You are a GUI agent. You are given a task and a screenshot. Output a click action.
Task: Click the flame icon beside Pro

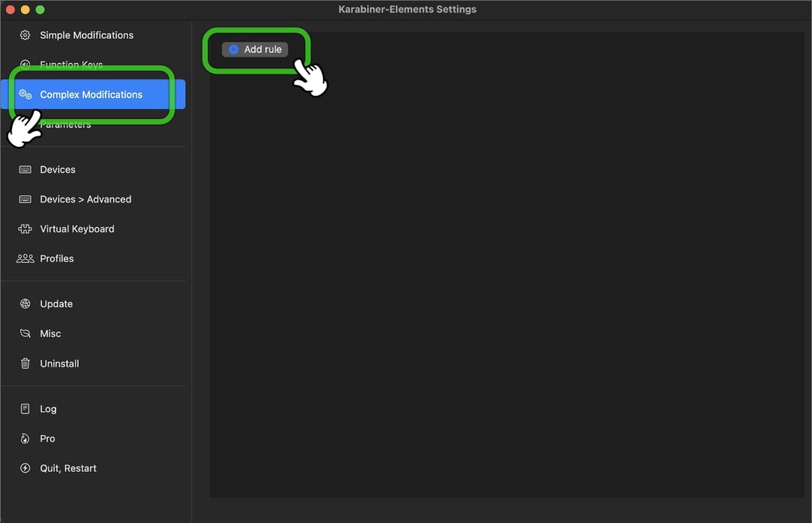[x=25, y=438]
